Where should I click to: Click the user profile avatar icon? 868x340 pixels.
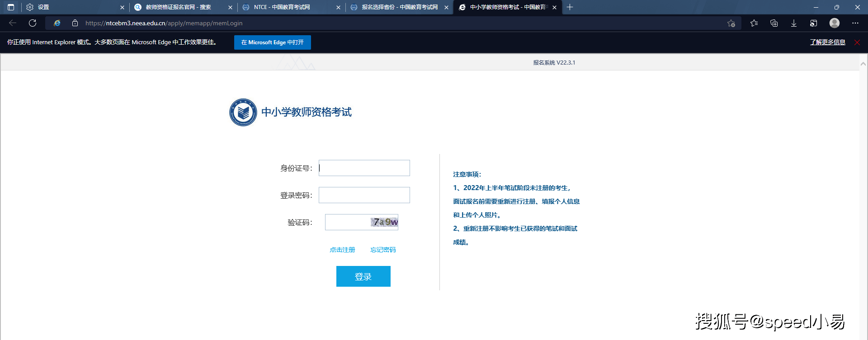(834, 23)
